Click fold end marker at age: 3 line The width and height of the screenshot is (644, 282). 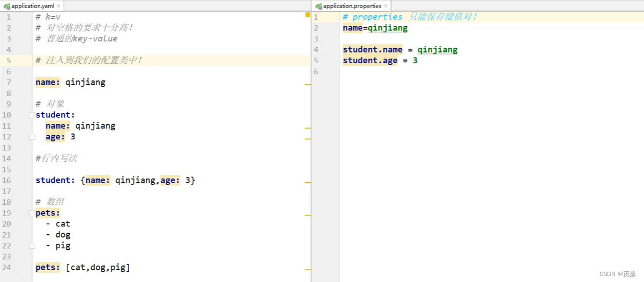coord(32,137)
